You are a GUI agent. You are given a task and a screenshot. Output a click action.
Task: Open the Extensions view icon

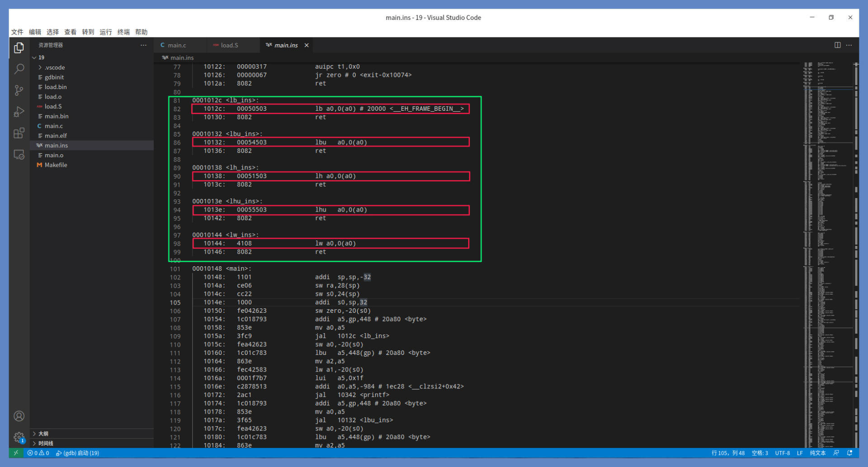19,133
